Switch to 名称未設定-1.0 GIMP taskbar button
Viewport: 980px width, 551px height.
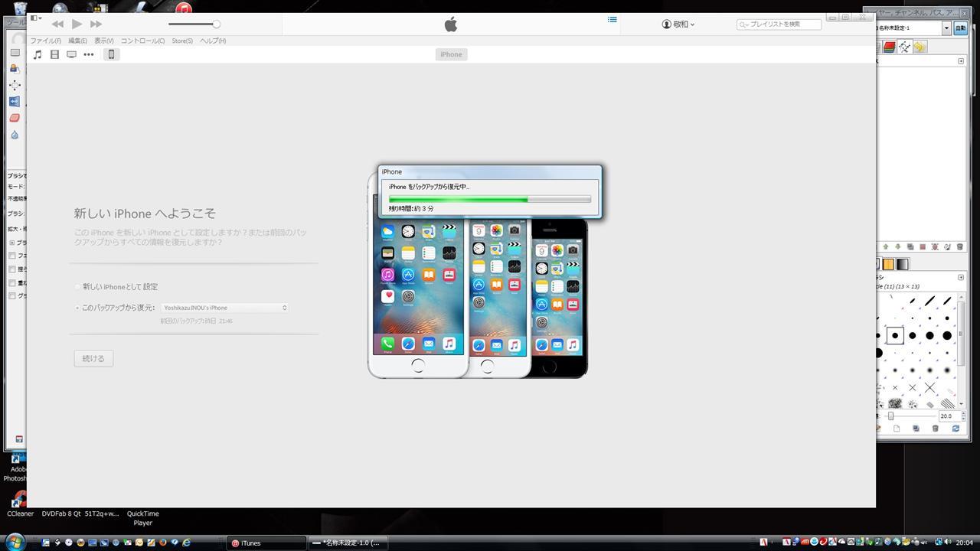(x=348, y=543)
